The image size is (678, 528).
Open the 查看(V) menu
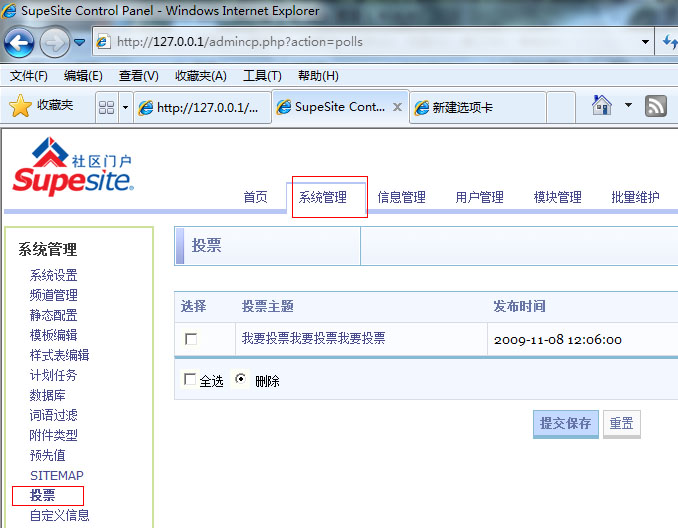pos(138,76)
